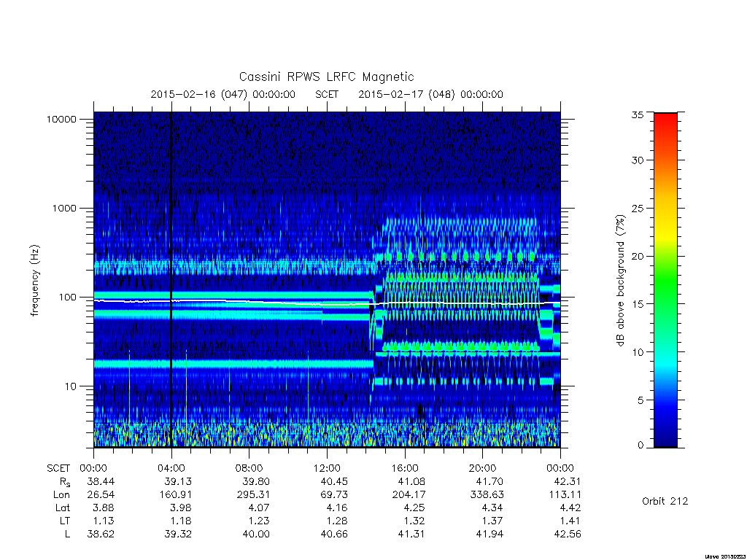Click the white frequency trace line in spectrogram
747x560 pixels.
point(327,303)
